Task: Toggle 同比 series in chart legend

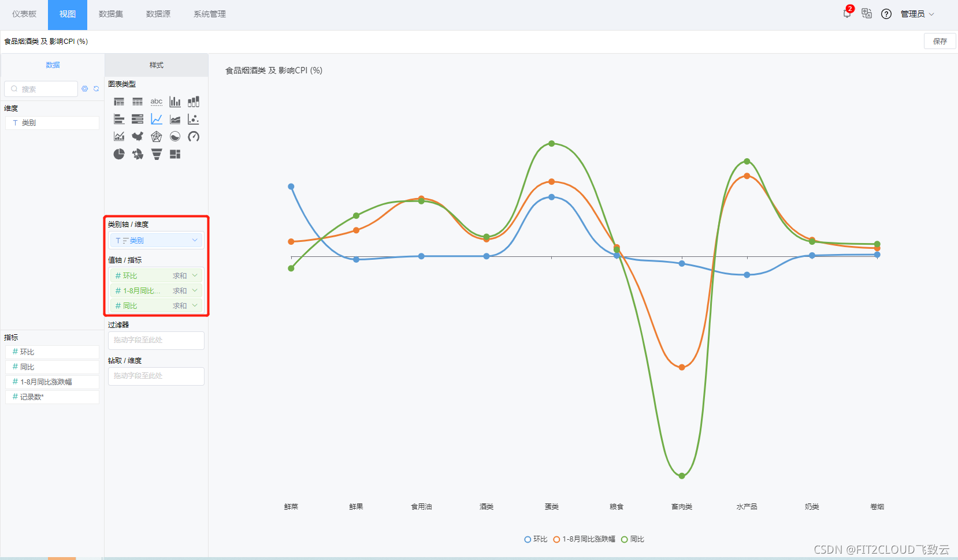Action: click(633, 539)
